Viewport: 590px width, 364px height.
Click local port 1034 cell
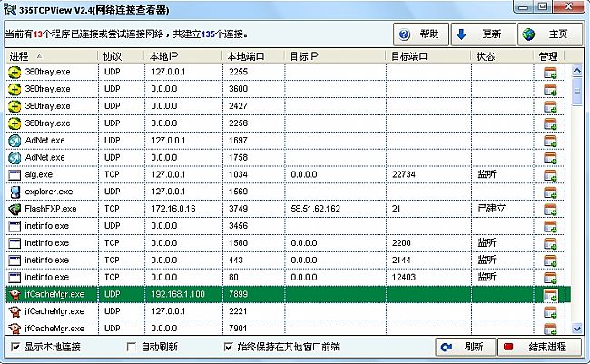[238, 174]
